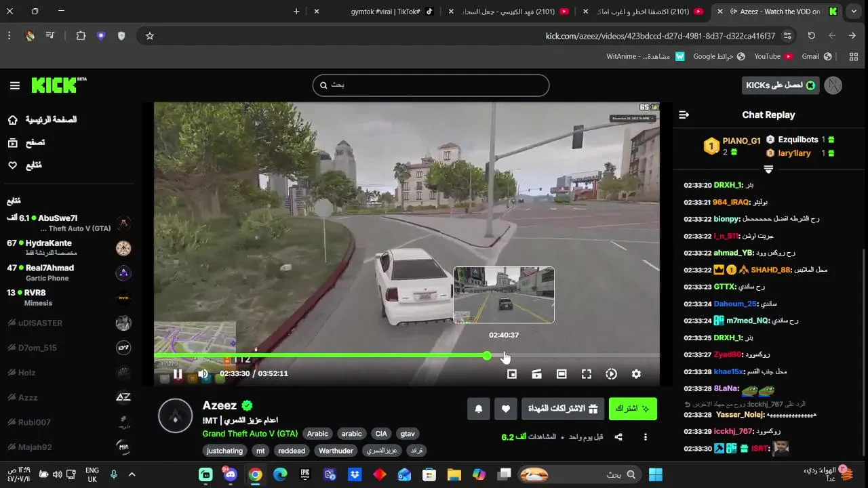Collapse the Chat Replay panel
Viewport: 868px width, 488px height.
pyautogui.click(x=684, y=115)
